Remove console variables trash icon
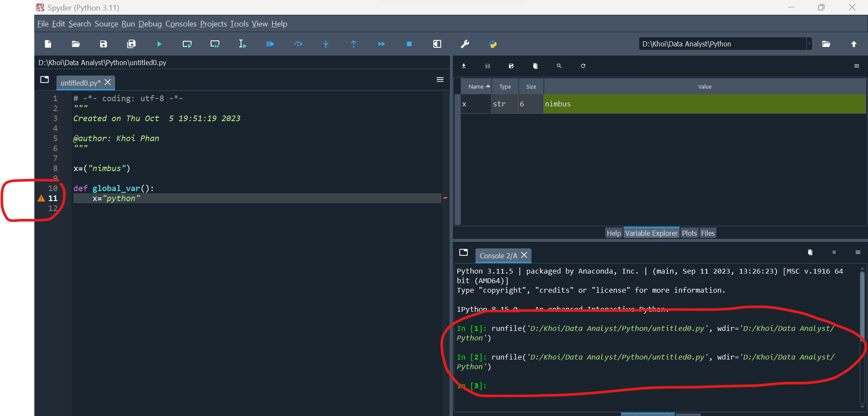Screen dimensions: 868x416 coord(810,252)
